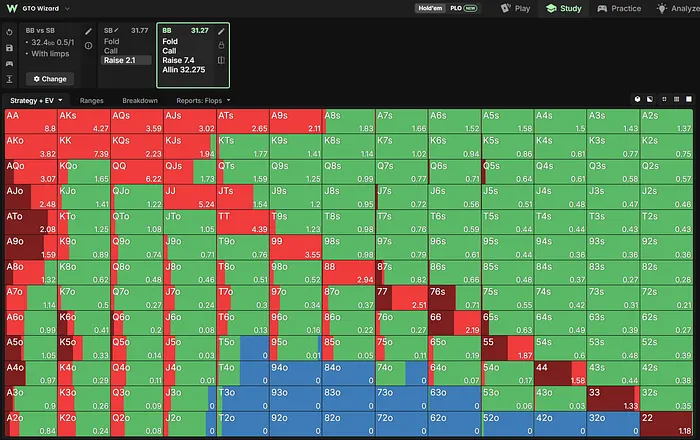Click the game controller icon in sidebar

(9, 63)
